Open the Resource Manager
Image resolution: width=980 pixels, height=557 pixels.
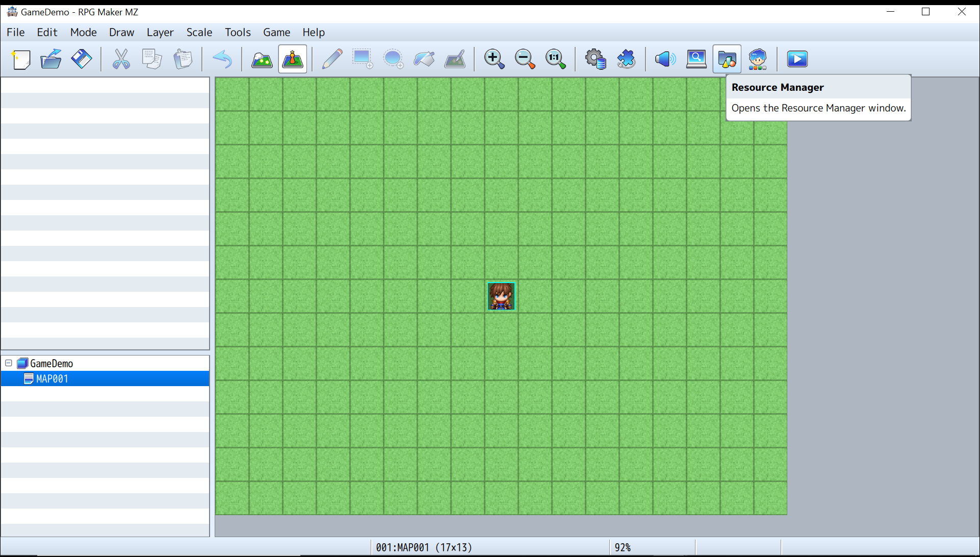pyautogui.click(x=727, y=59)
